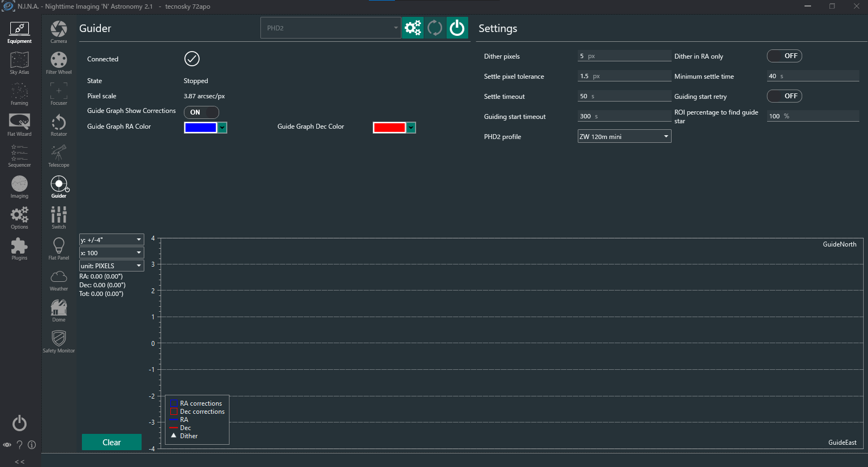868x467 pixels.
Task: Click the Dec corrections legend entry
Action: point(197,412)
